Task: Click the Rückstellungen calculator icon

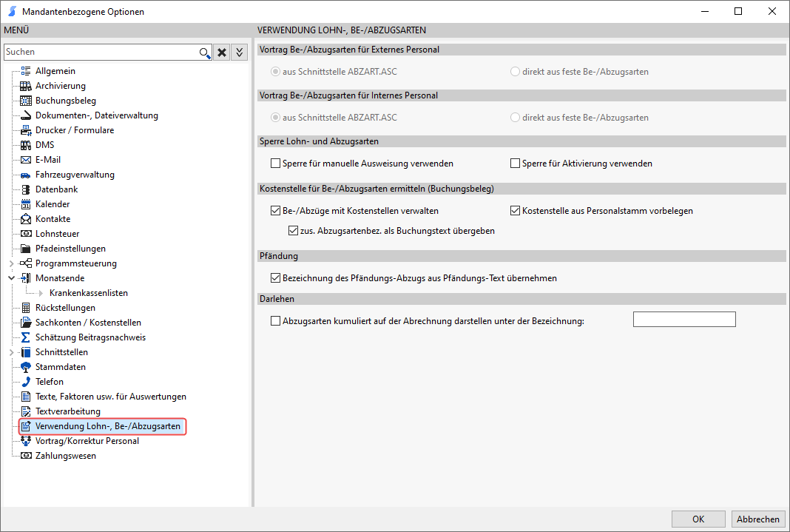Action: point(26,308)
